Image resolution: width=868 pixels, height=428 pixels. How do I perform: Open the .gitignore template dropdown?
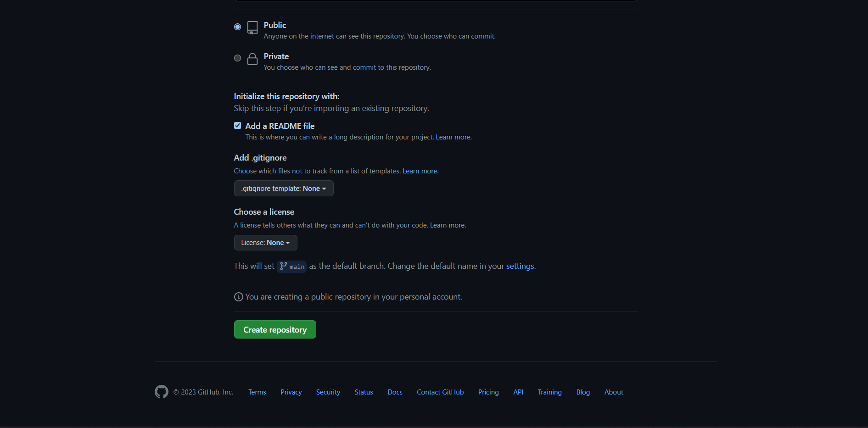coord(284,189)
